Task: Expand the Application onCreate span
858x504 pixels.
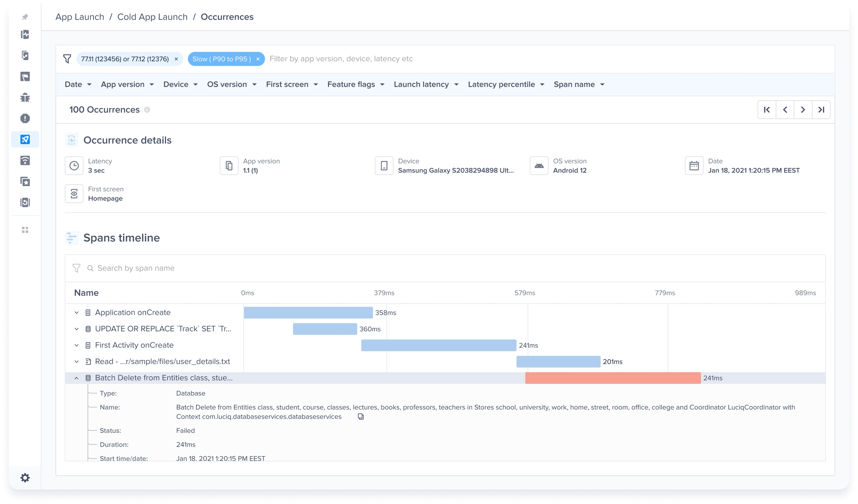Action: [x=76, y=313]
